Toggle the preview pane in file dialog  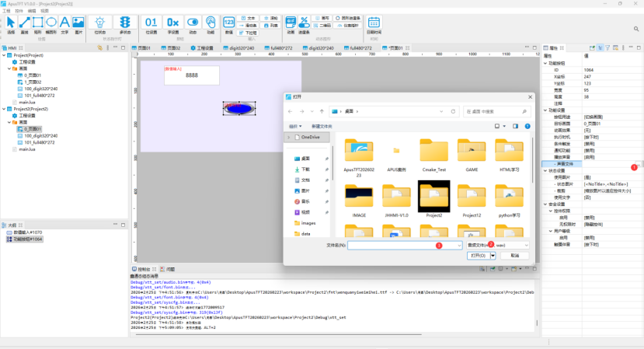click(517, 126)
